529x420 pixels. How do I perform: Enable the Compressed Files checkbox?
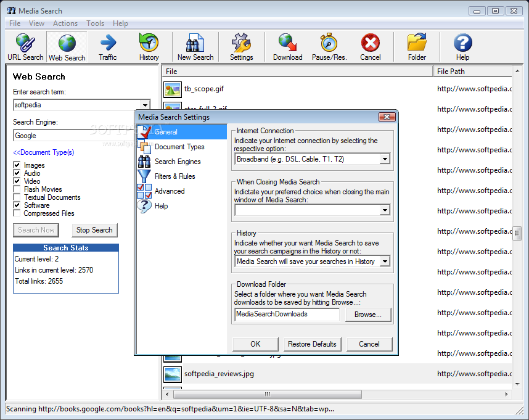tap(17, 213)
